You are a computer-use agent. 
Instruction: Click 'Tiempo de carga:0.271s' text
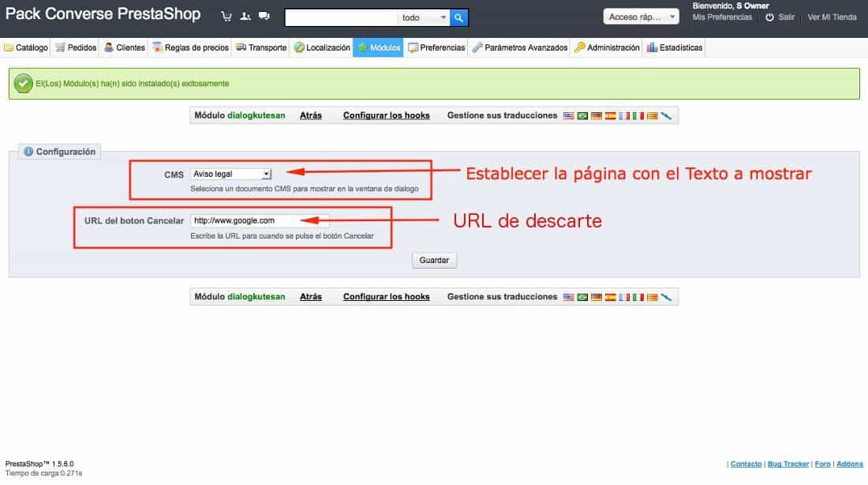tap(43, 473)
